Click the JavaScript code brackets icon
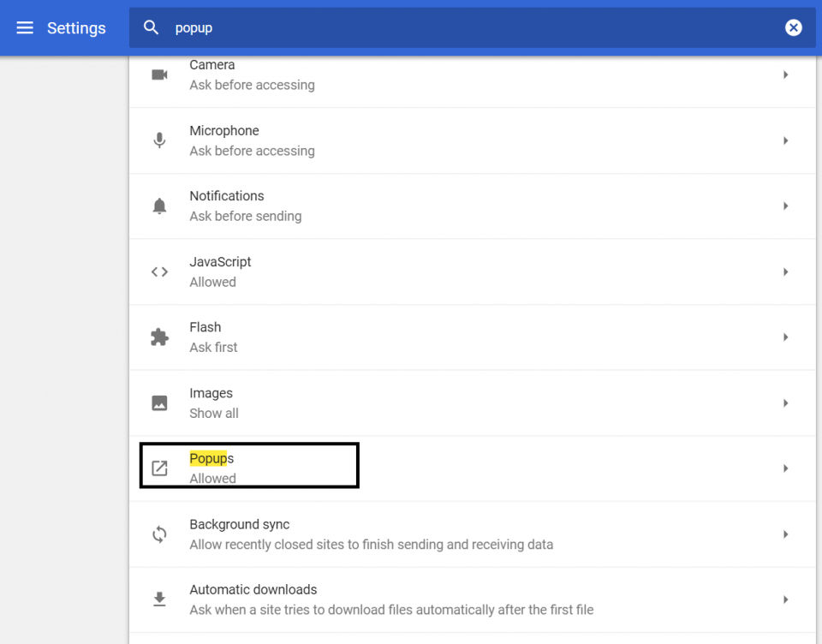Image resolution: width=822 pixels, height=644 pixels. click(x=159, y=272)
